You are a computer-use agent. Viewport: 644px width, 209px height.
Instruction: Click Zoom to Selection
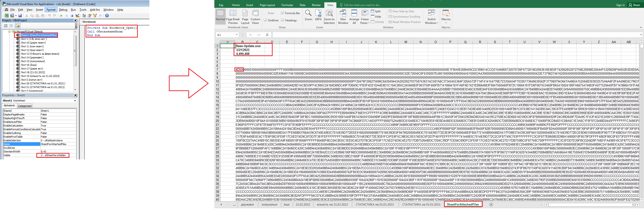329,17
